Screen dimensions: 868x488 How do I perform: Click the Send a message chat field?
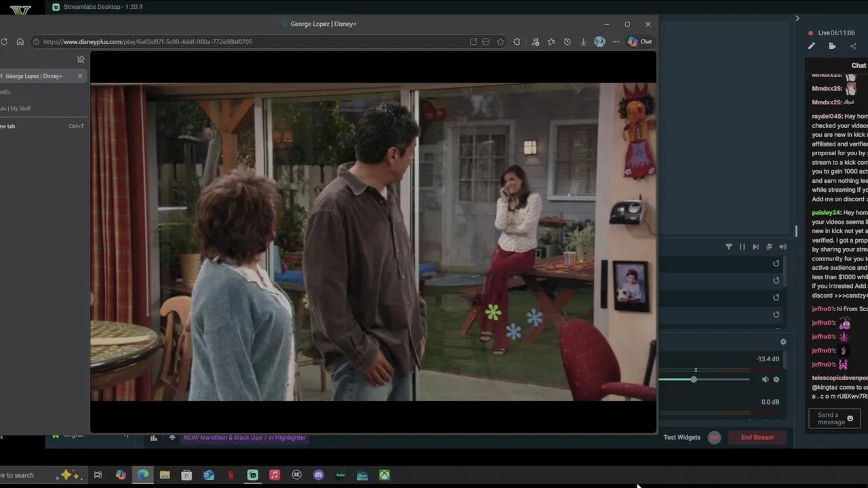pos(835,418)
